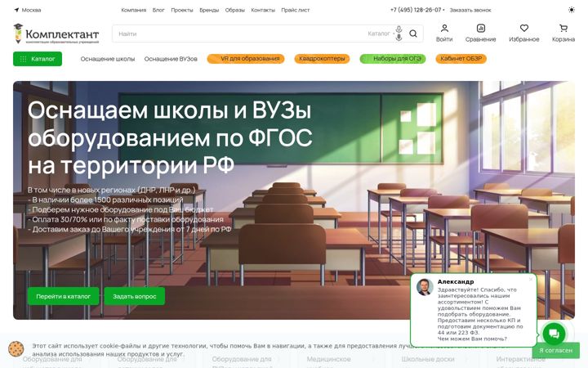
Task: Select the VR для образования tag
Action: (x=246, y=59)
